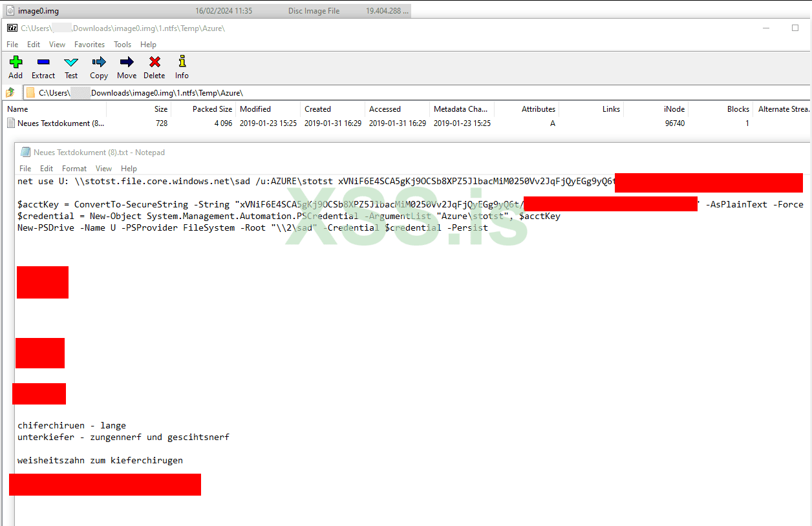Click the Neues Textdokument file icon in list
This screenshot has height=526, width=812.
11,123
